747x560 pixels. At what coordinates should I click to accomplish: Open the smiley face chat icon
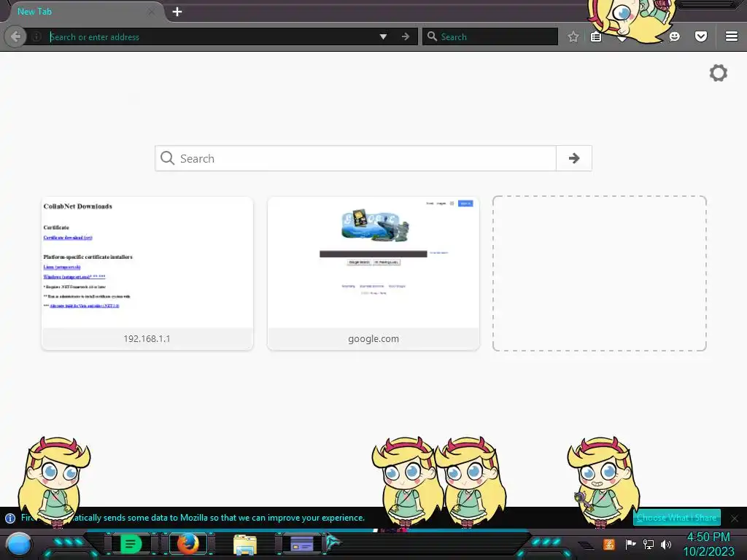click(x=675, y=36)
